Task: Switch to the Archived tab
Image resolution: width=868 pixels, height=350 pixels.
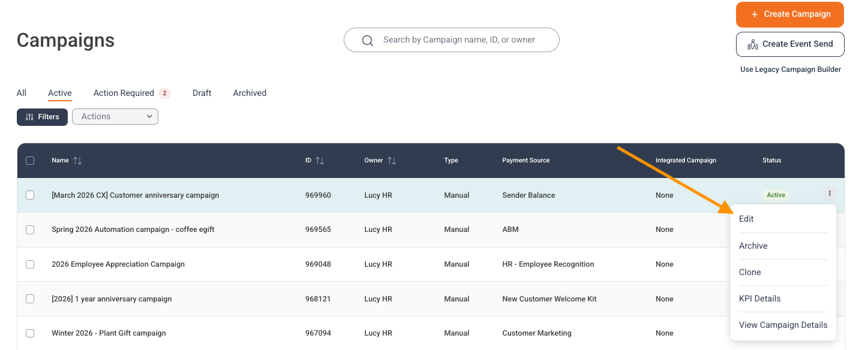Action: 250,93
